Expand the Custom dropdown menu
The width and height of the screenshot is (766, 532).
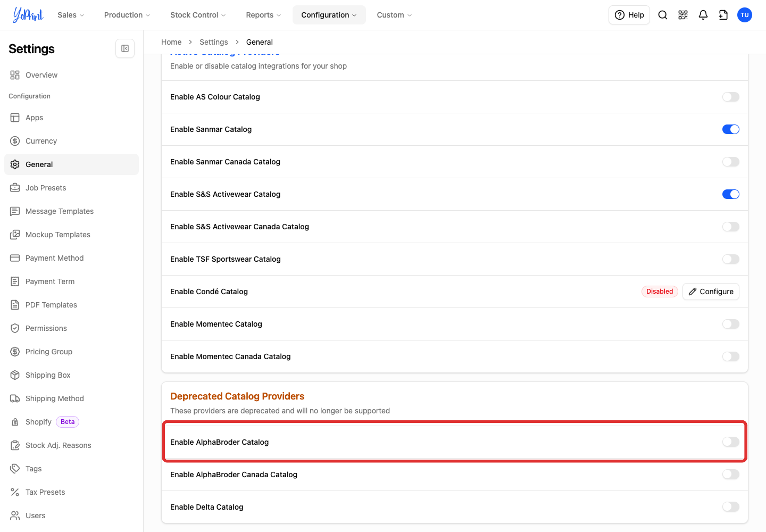click(x=394, y=15)
